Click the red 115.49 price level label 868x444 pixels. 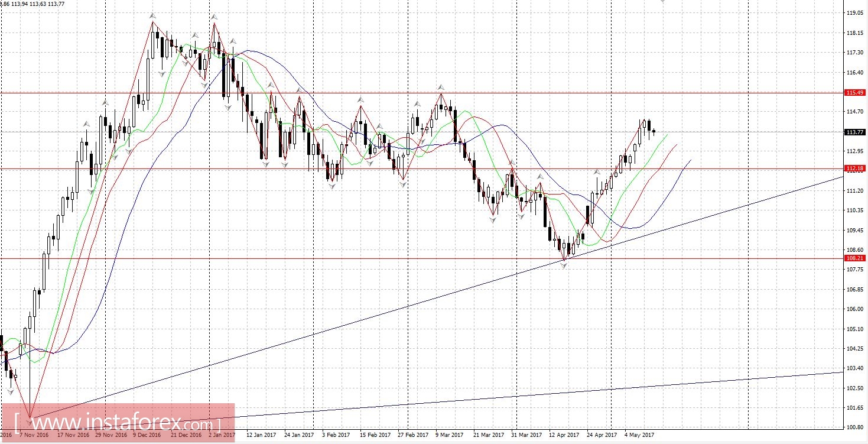point(855,93)
